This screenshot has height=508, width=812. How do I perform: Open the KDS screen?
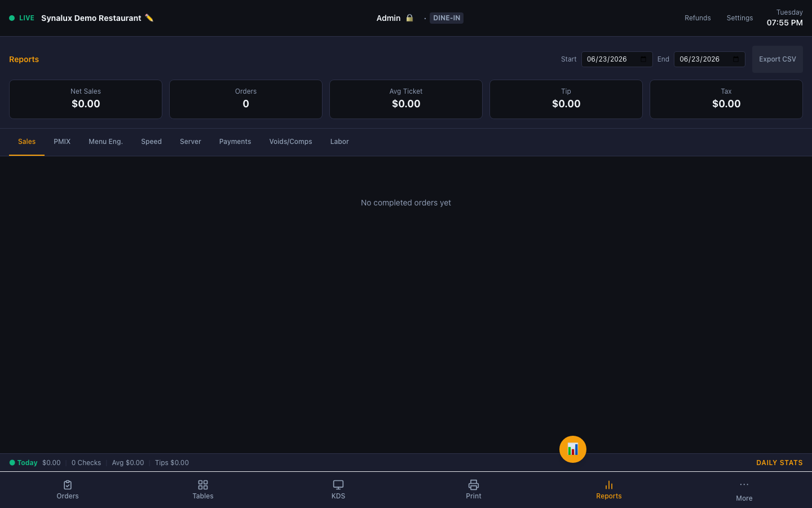[338, 490]
